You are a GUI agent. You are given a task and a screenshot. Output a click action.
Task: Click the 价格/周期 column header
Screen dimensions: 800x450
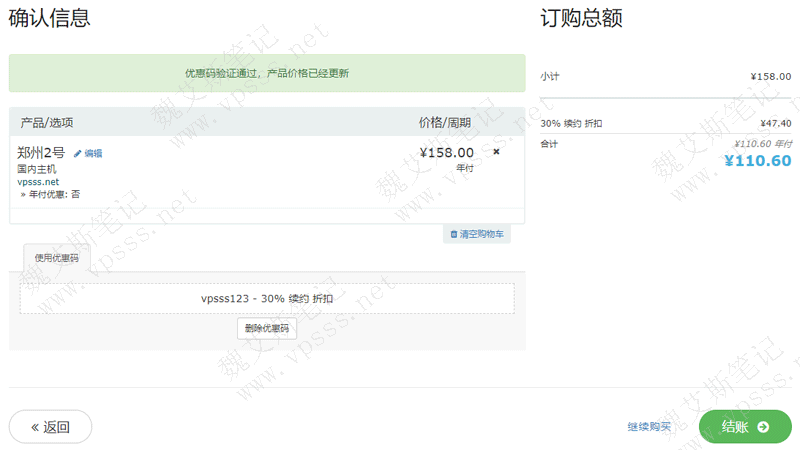click(x=444, y=122)
